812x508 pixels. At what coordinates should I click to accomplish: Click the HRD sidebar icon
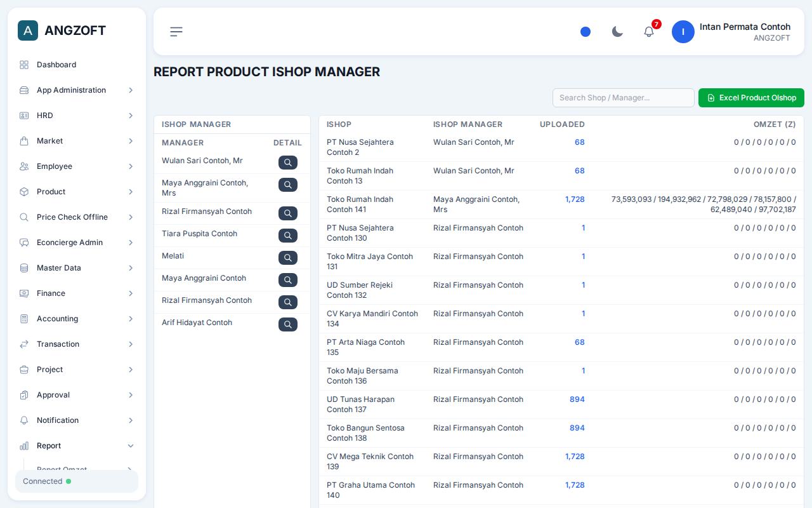coord(24,116)
